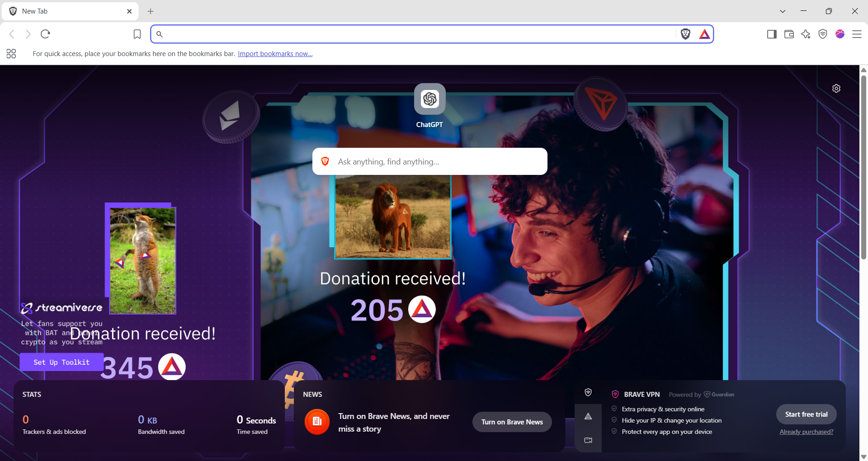Open Brave Rewards triangle icon
Viewport: 868px width, 461px height.
pos(704,34)
